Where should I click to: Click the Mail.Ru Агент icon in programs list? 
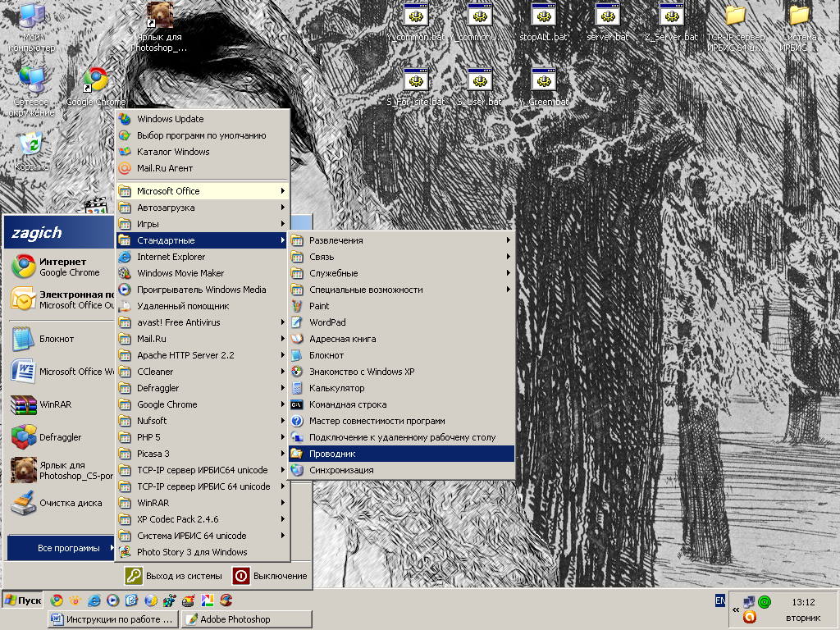tap(125, 168)
